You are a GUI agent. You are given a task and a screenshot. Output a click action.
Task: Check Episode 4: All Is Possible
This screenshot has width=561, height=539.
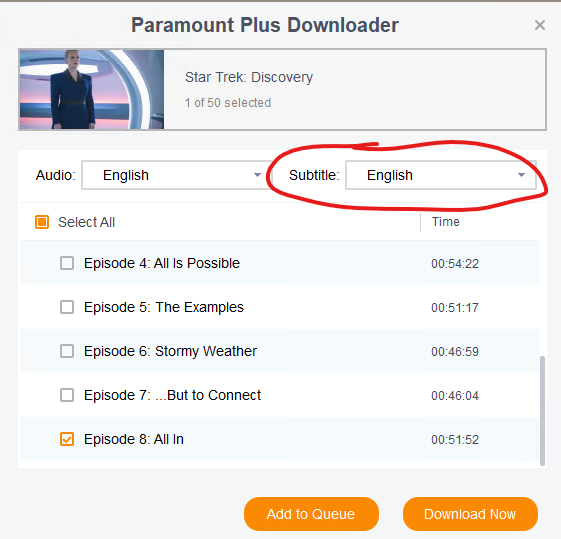click(x=67, y=263)
